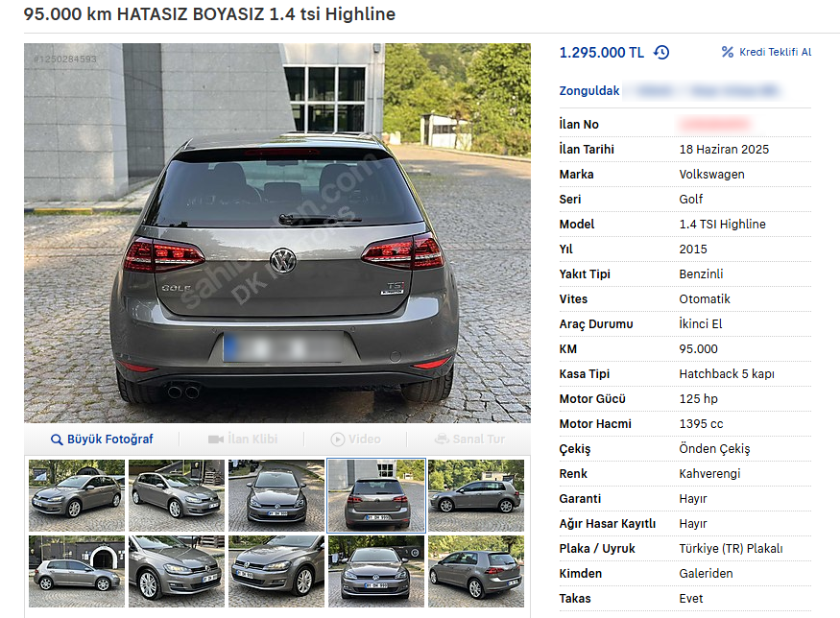The image size is (840, 618).
Task: Select first thumbnail of front-left car view
Action: (77, 495)
